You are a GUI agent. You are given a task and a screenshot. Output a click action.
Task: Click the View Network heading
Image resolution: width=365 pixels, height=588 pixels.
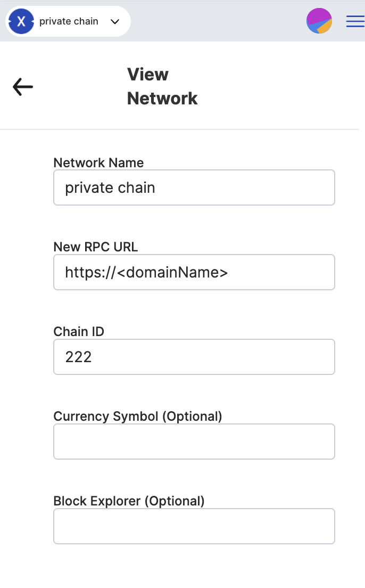162,86
